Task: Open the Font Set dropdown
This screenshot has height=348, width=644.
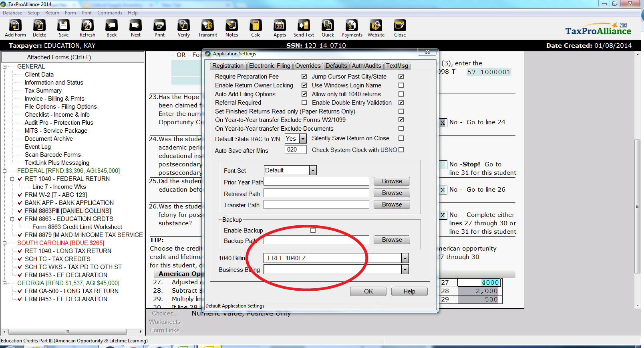Action: (x=313, y=170)
